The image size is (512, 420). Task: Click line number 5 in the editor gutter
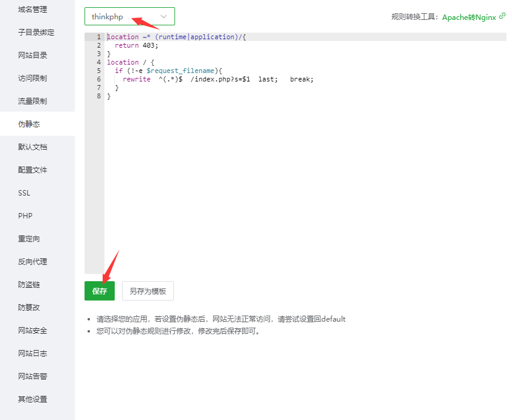point(98,70)
